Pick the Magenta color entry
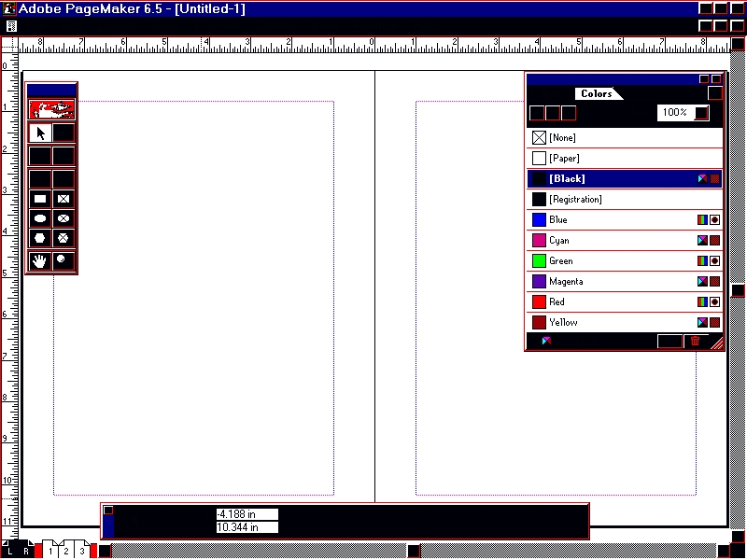This screenshot has height=560, width=747. coord(566,282)
